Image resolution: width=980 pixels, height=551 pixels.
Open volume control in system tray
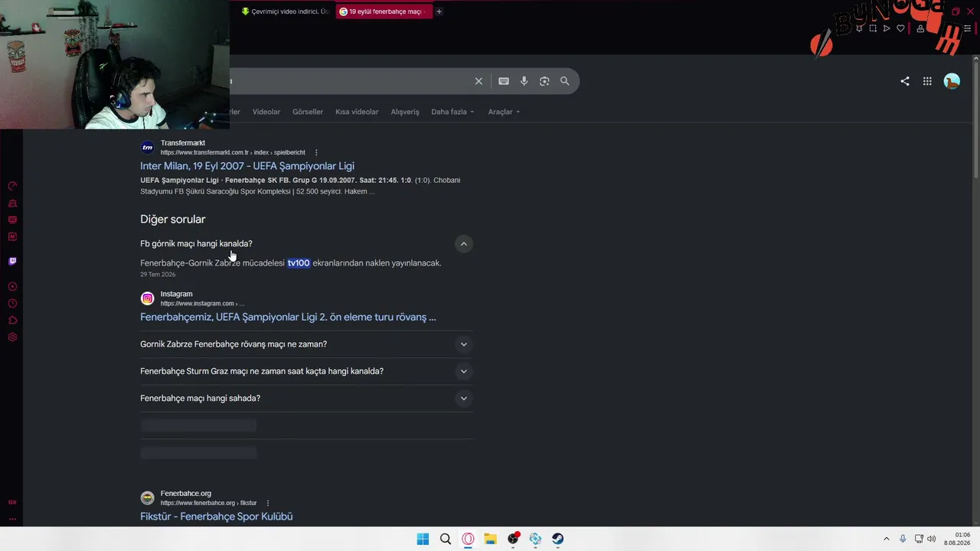tap(932, 539)
